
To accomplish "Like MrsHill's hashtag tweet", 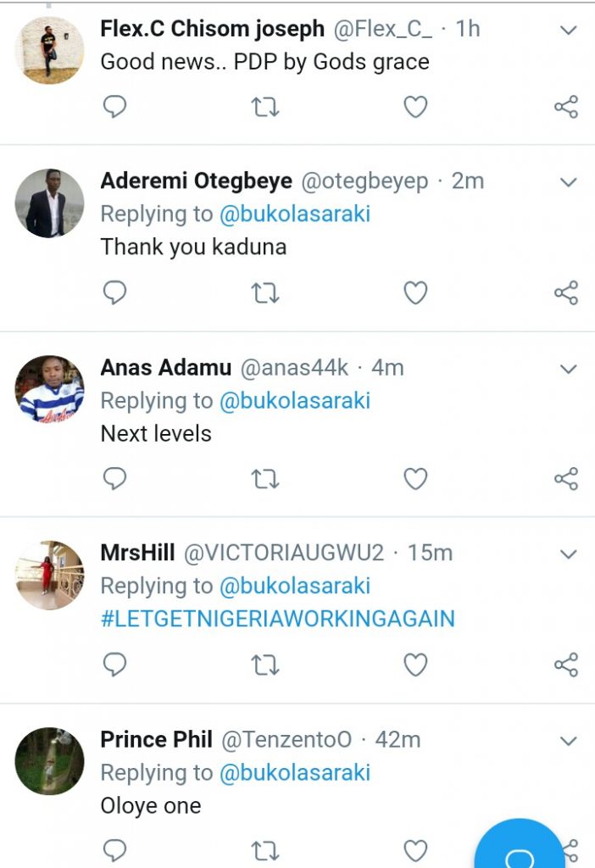I will (x=414, y=665).
